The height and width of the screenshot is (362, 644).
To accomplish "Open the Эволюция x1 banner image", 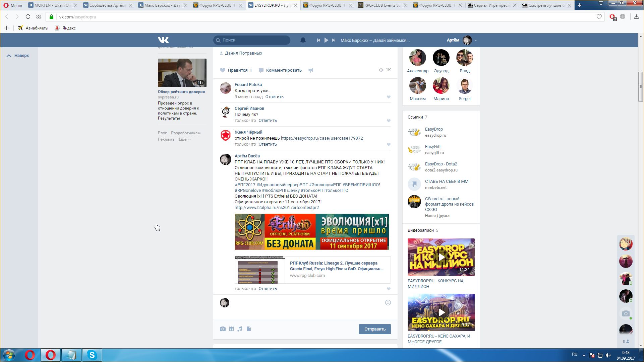I will (312, 232).
